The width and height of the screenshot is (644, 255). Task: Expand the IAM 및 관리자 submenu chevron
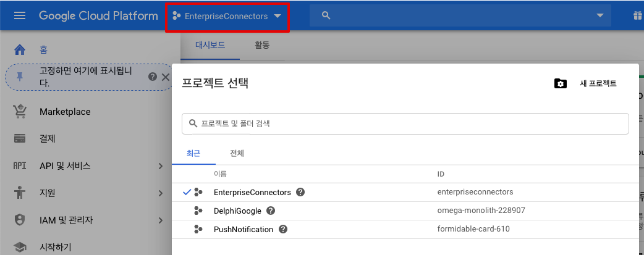pos(161,220)
